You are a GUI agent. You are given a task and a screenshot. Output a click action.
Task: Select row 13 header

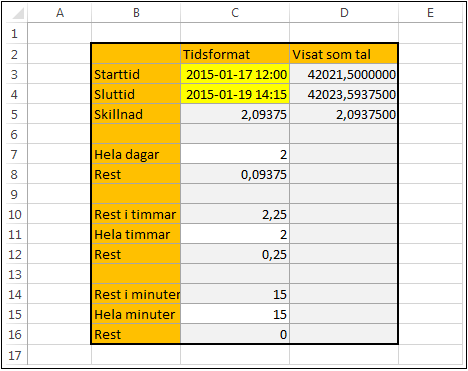pyautogui.click(x=14, y=274)
